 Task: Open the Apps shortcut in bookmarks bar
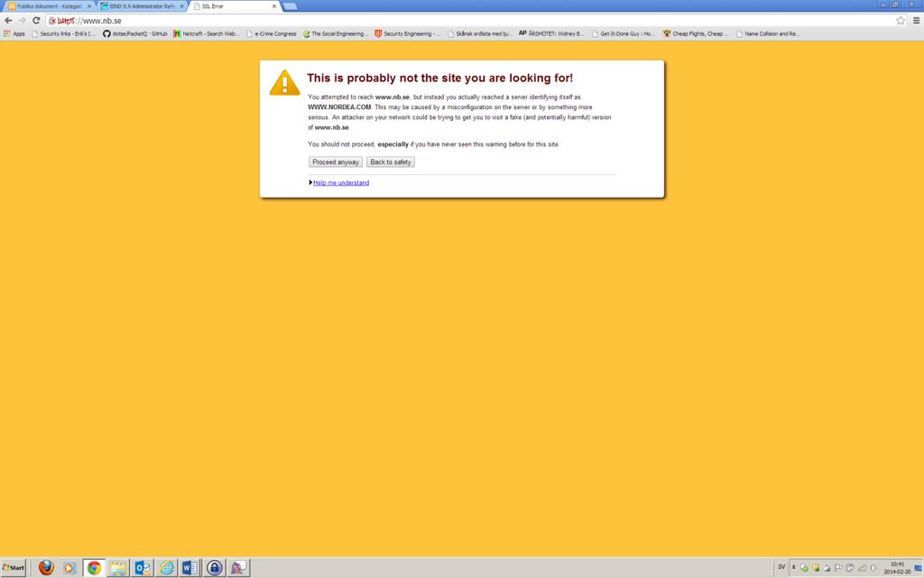(14, 33)
